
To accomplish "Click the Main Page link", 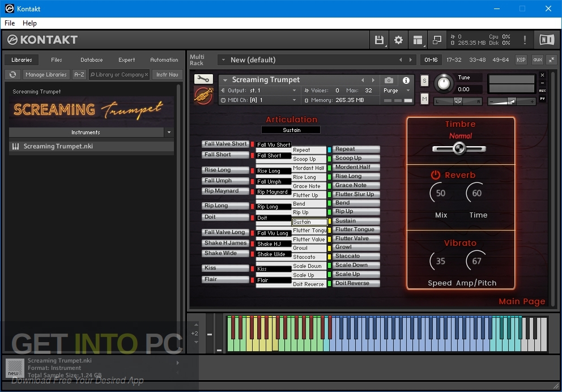I will [522, 301].
